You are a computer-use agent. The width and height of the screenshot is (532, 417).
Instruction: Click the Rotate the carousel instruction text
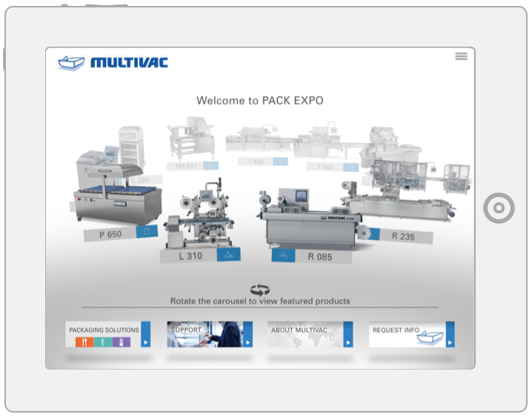pyautogui.click(x=260, y=301)
